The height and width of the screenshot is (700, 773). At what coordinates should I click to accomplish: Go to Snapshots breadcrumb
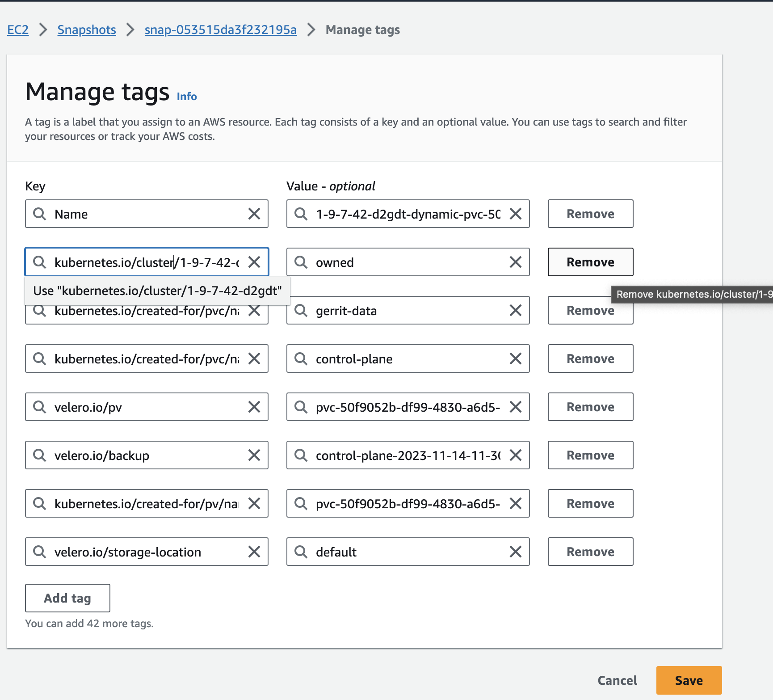[x=87, y=30]
